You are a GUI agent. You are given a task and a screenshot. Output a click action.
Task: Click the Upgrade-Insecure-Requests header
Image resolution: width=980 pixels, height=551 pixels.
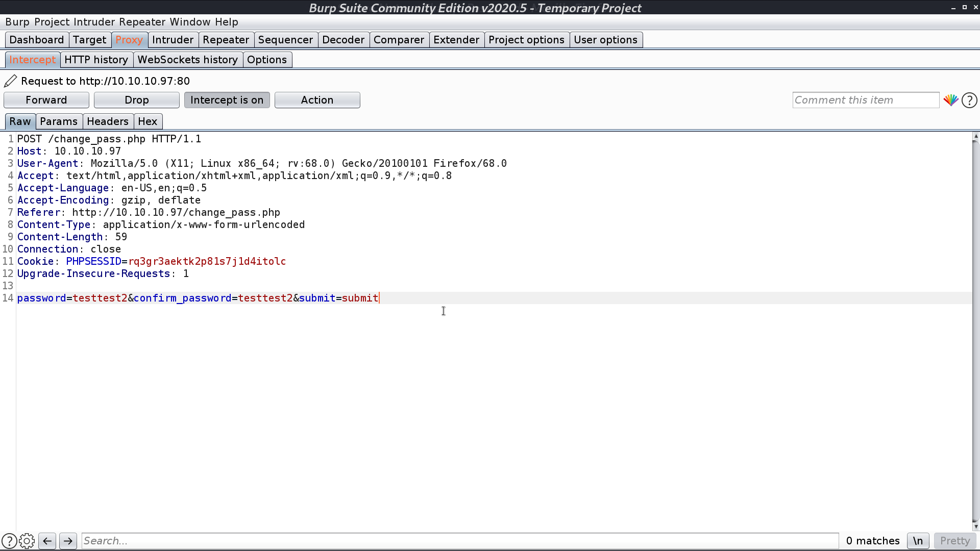tap(103, 273)
